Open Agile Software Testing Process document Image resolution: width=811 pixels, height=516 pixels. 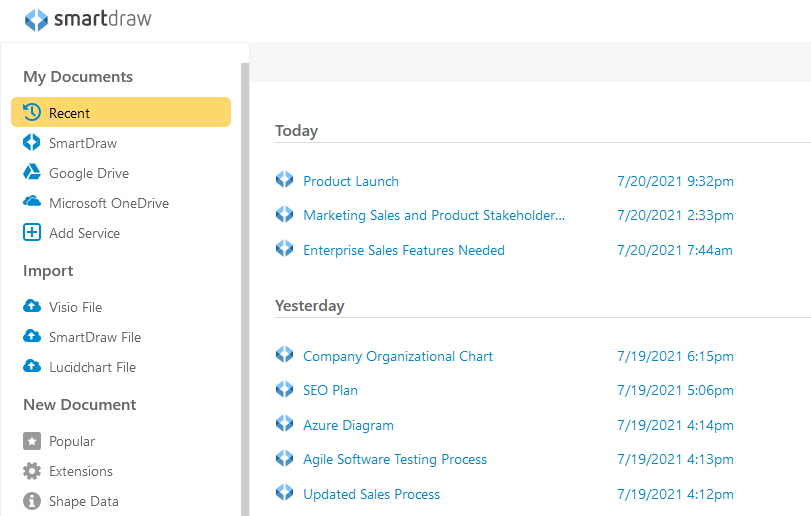(x=394, y=459)
